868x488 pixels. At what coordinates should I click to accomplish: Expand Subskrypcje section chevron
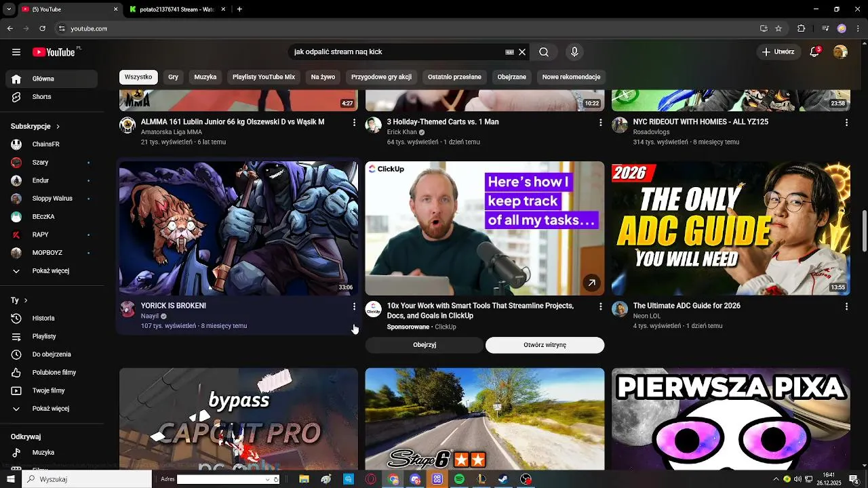pyautogui.click(x=58, y=127)
